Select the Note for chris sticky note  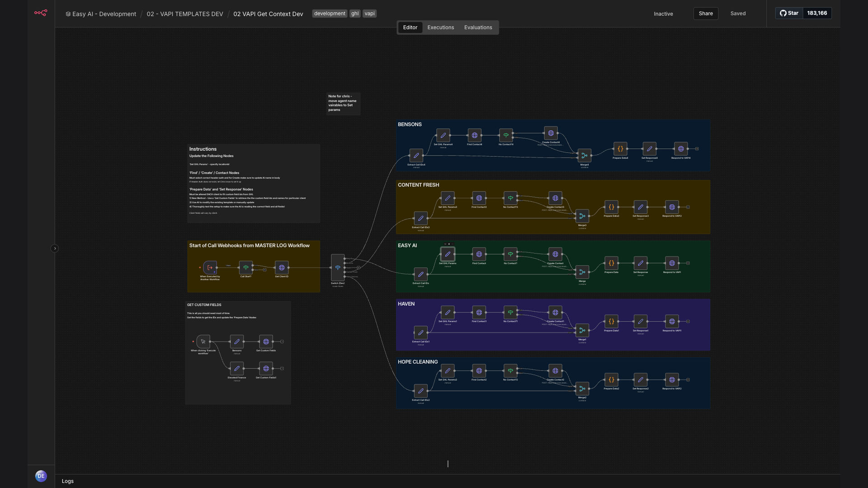coord(343,103)
